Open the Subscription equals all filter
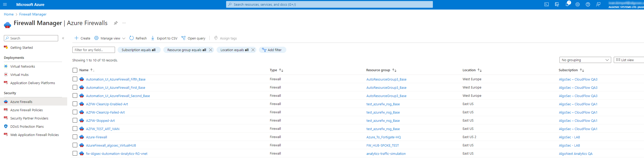Screen dimensions: 644x168 click(x=139, y=50)
